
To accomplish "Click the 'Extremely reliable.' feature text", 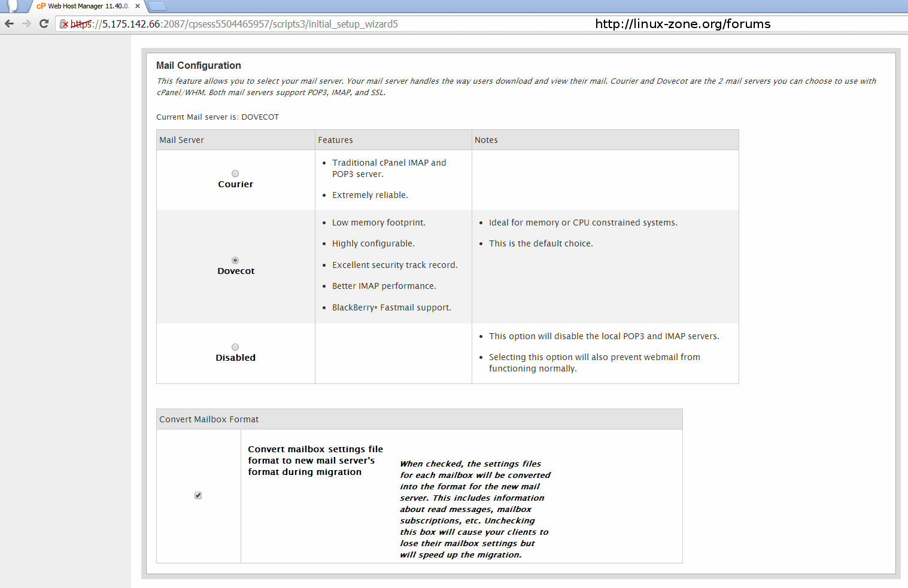I will pos(370,195).
